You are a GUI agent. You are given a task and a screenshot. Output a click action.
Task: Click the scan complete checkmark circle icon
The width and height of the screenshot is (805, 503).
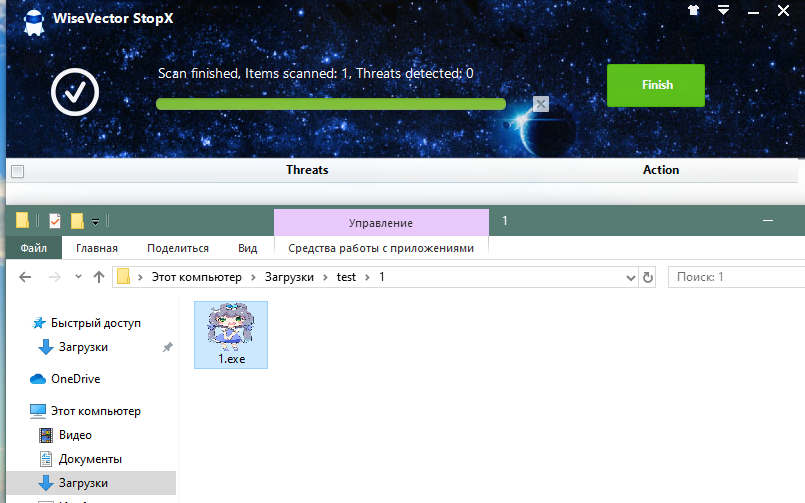point(75,92)
